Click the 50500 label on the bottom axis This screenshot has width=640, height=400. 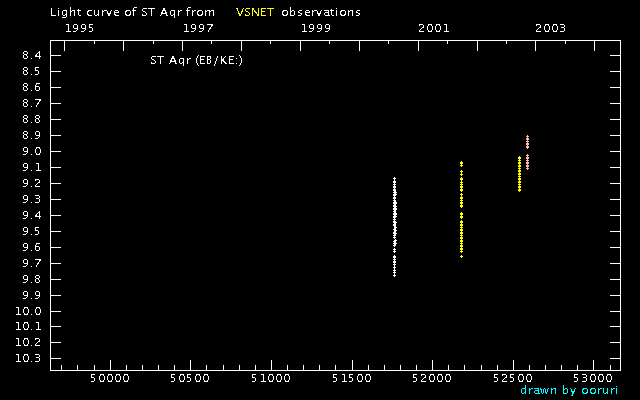tap(190, 378)
